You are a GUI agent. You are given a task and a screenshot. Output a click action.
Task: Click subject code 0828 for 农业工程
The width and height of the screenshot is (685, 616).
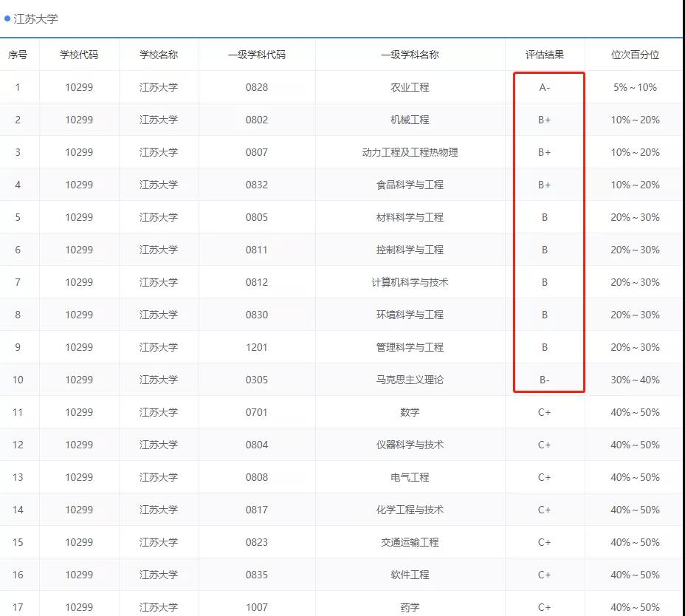256,86
